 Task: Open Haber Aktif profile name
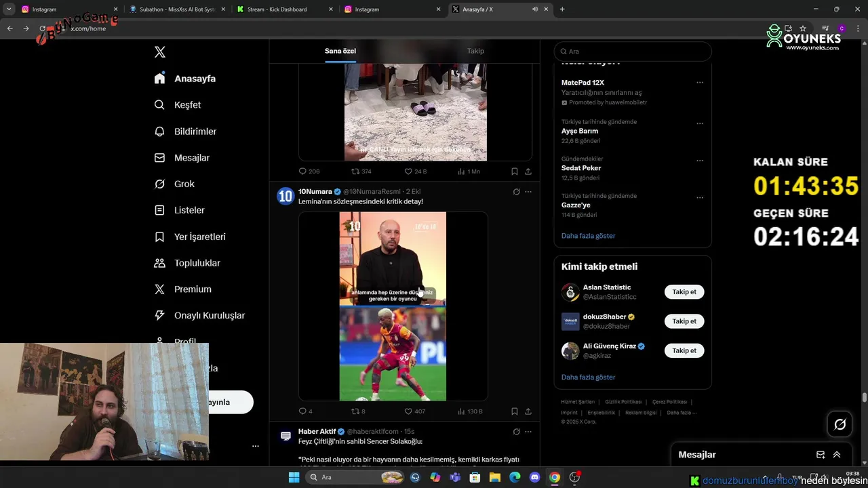[317, 432]
